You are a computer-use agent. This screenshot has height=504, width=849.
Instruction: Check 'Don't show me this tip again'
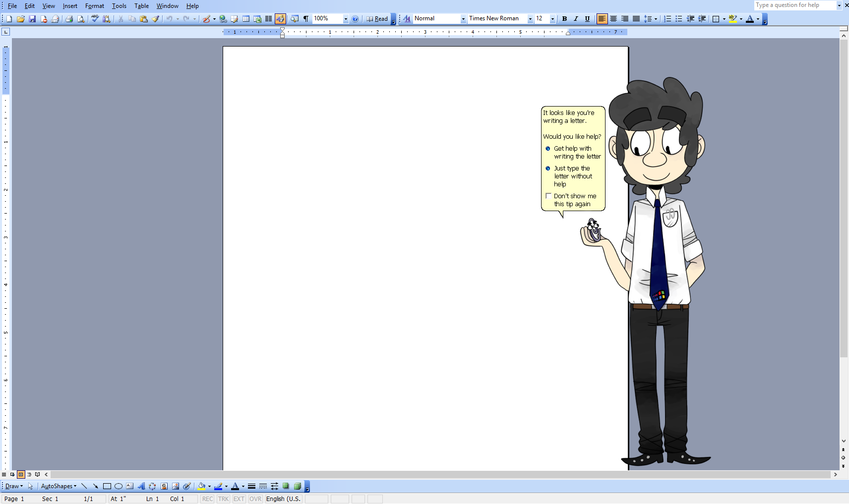[548, 196]
